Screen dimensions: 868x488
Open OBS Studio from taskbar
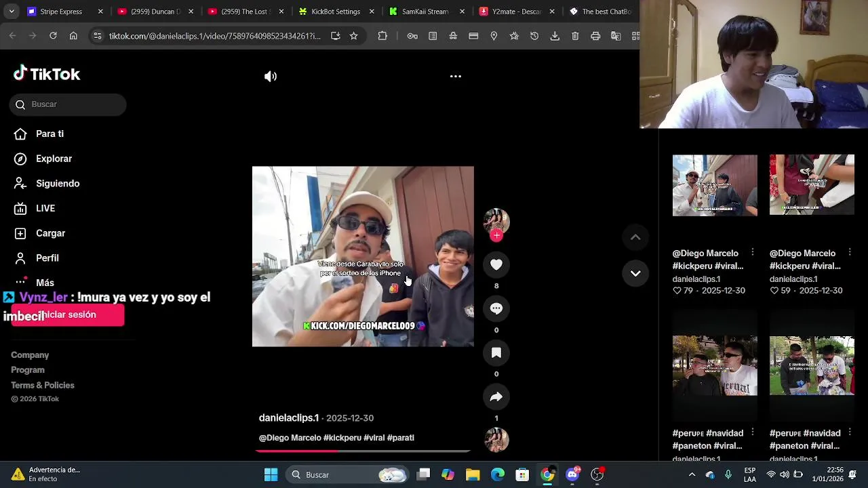pos(597,474)
